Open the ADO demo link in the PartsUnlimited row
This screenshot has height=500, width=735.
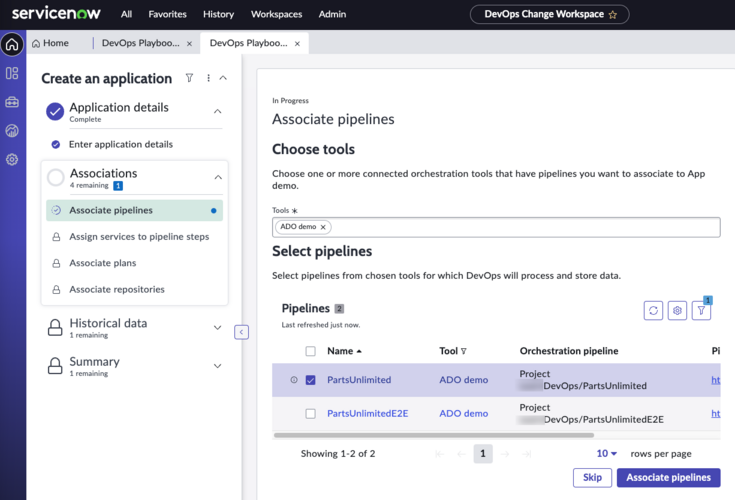464,380
